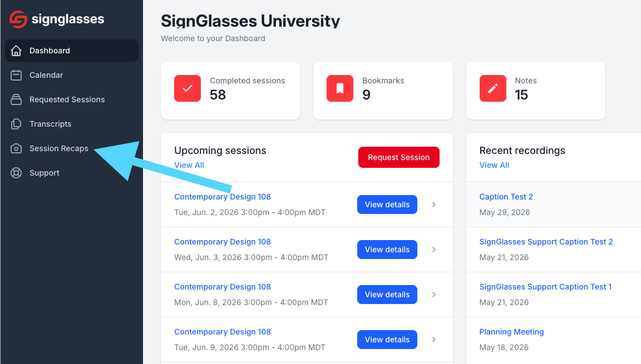The image size is (641, 364).
Task: Open the Planning Meeting recording
Action: click(x=511, y=332)
